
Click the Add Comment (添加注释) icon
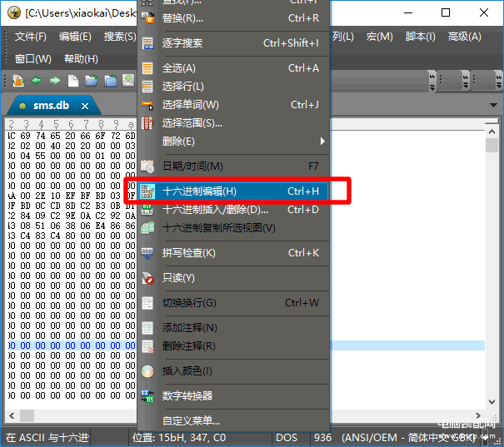tap(147, 328)
